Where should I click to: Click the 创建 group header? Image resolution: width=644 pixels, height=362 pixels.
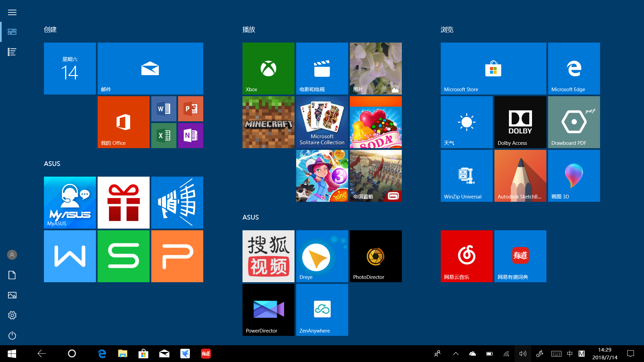50,29
